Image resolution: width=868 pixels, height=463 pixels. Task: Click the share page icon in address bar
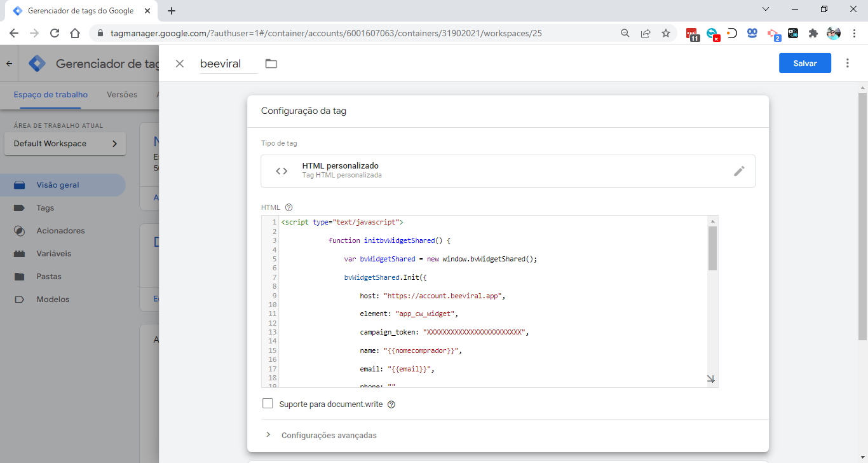click(x=645, y=33)
